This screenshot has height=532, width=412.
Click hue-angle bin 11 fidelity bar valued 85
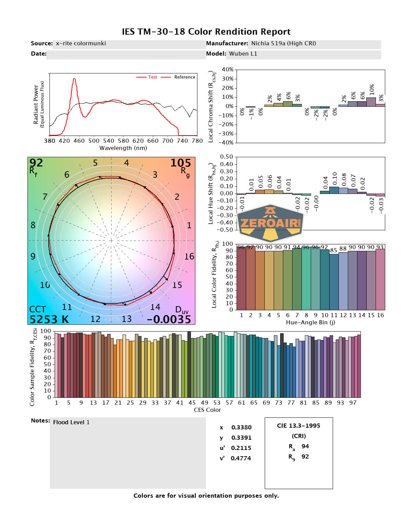pos(334,281)
